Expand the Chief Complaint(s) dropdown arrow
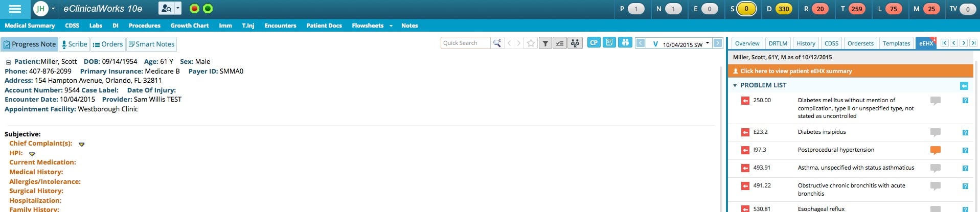Screen dimensions: 980x212 click(81, 145)
